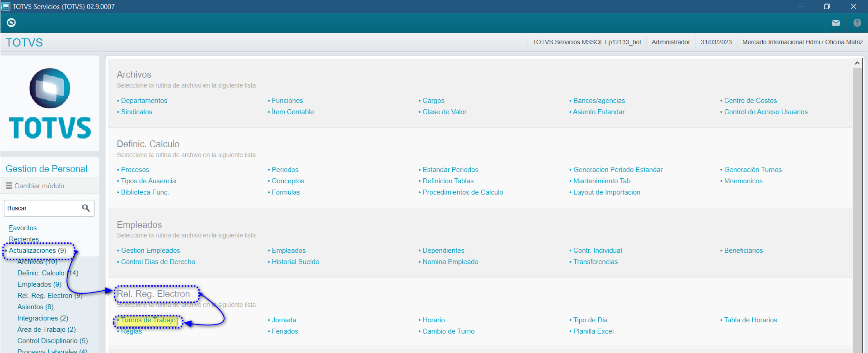Viewport: 868px width, 353px height.
Task: Click the TOTVS logo image
Action: [50, 103]
